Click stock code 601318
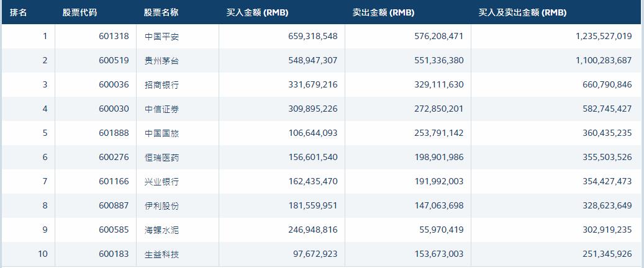The width and height of the screenshot is (644, 268). click(114, 37)
